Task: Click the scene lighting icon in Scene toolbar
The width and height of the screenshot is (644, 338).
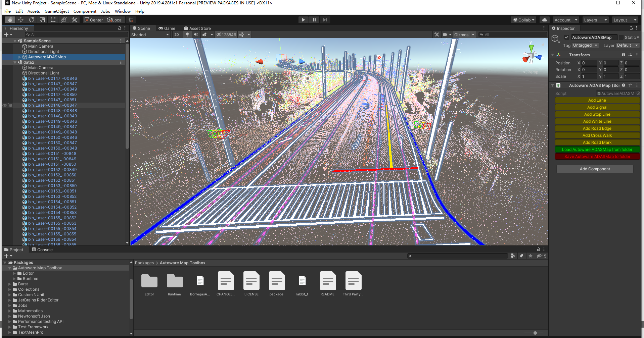Action: tap(187, 35)
